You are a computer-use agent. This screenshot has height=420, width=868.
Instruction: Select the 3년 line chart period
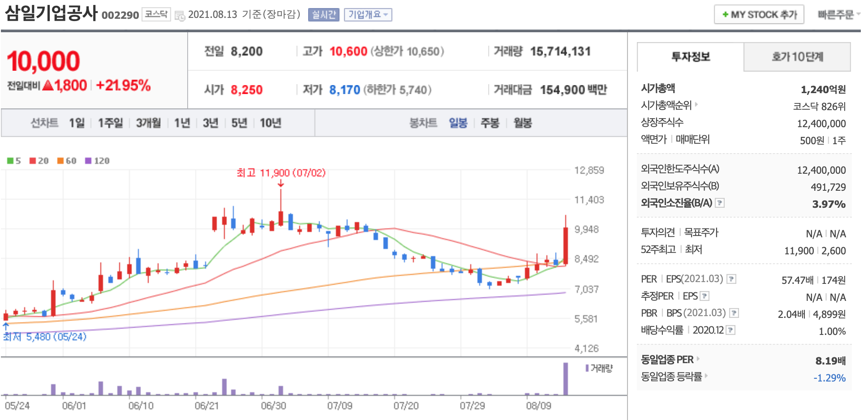(x=211, y=123)
